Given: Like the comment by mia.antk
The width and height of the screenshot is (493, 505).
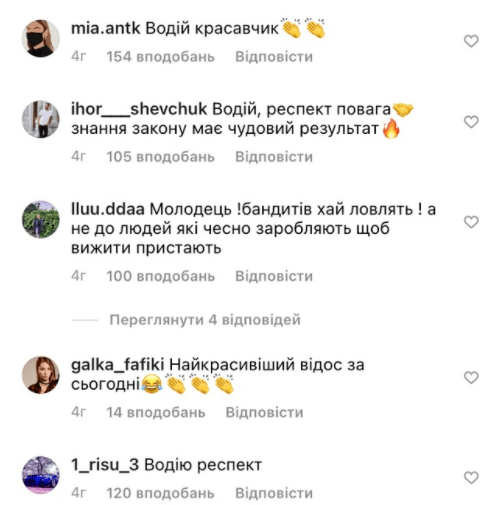Looking at the screenshot, I should click(x=471, y=41).
